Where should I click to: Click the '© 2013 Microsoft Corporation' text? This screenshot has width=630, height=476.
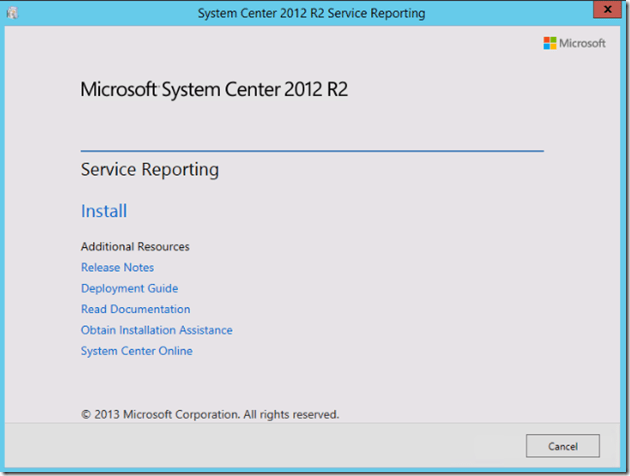click(x=158, y=414)
